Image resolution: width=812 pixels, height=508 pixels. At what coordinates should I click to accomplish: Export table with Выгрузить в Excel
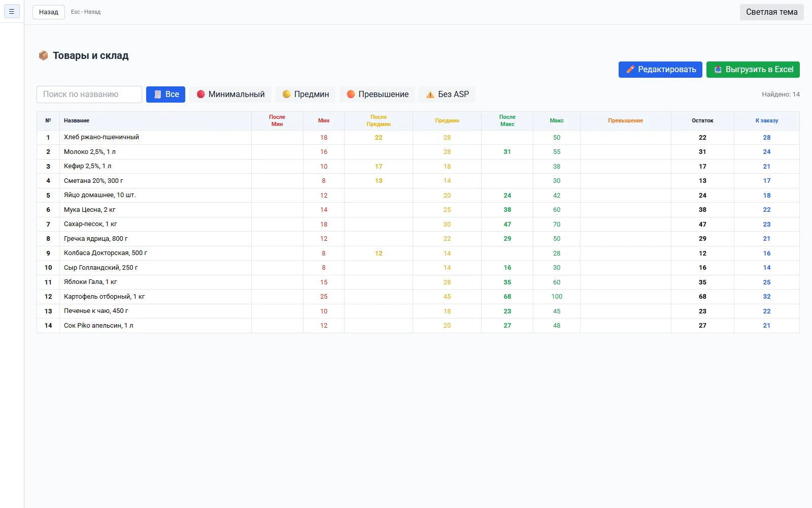[753, 70]
